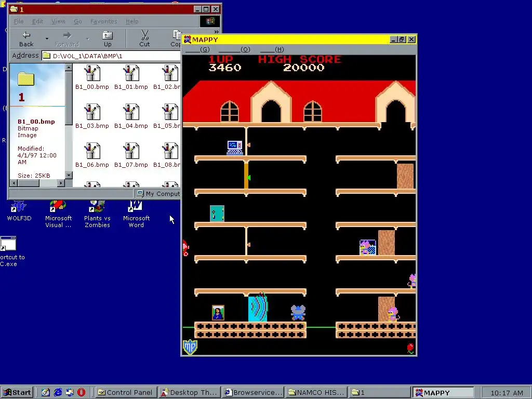Switch to NAMCO HIS taskbar button

(x=316, y=393)
